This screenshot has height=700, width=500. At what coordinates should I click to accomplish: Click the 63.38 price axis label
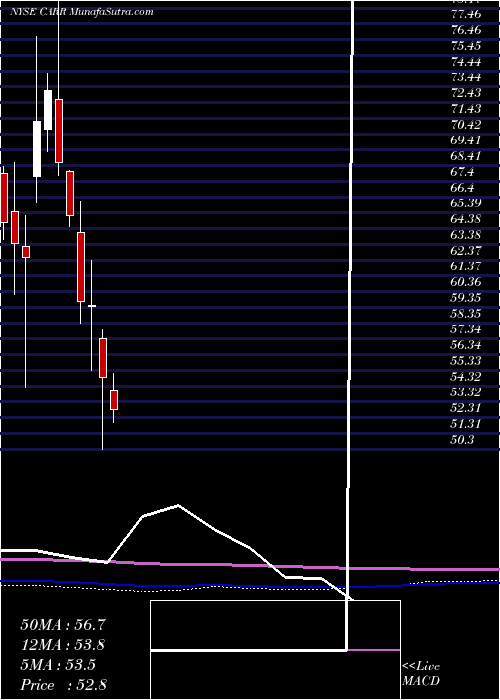[x=466, y=235]
